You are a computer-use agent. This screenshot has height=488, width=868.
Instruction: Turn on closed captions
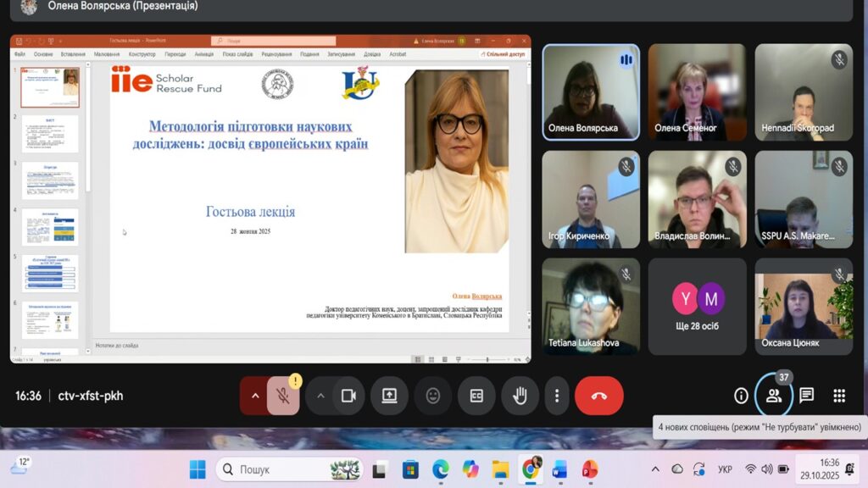coord(476,396)
